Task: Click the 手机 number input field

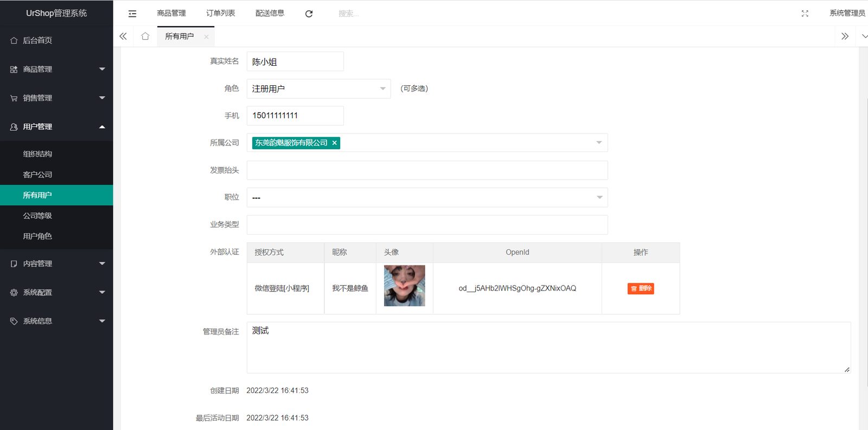Action: tap(295, 116)
